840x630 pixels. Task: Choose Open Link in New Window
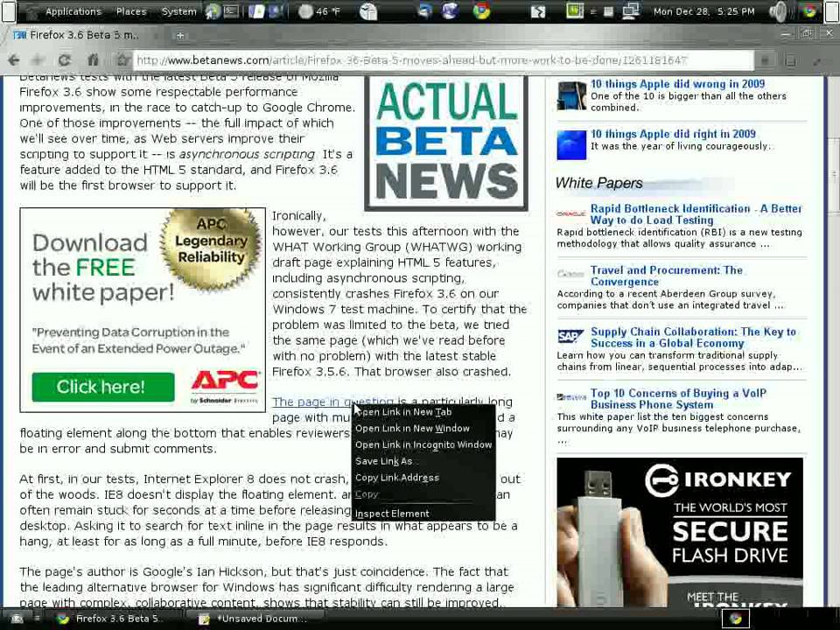point(423,428)
